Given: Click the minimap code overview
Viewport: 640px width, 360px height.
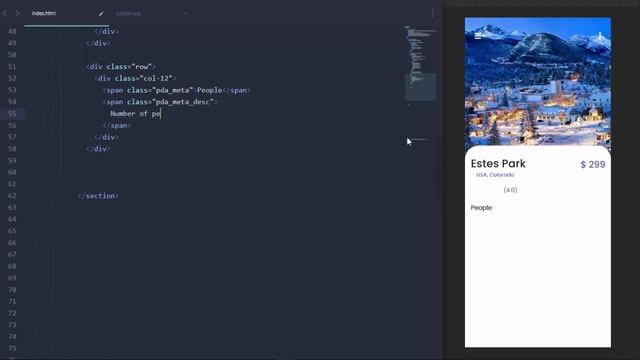Looking at the screenshot, I should pyautogui.click(x=420, y=63).
